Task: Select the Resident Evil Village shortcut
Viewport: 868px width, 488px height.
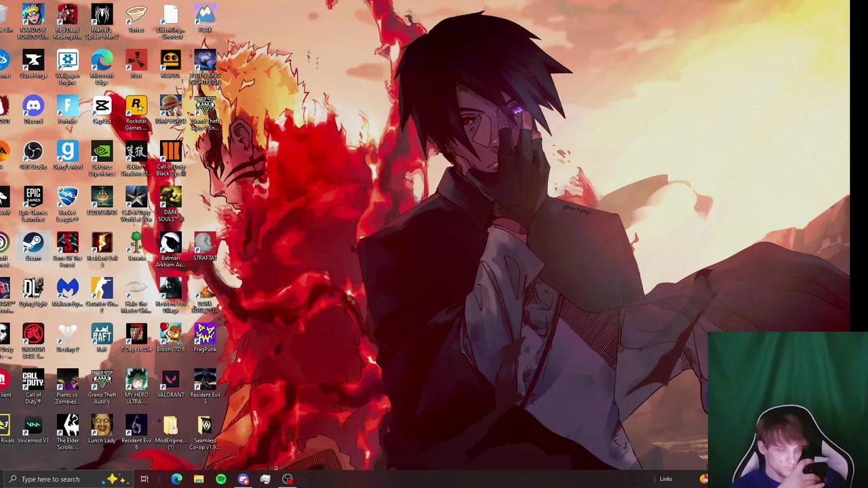Action: point(170,294)
